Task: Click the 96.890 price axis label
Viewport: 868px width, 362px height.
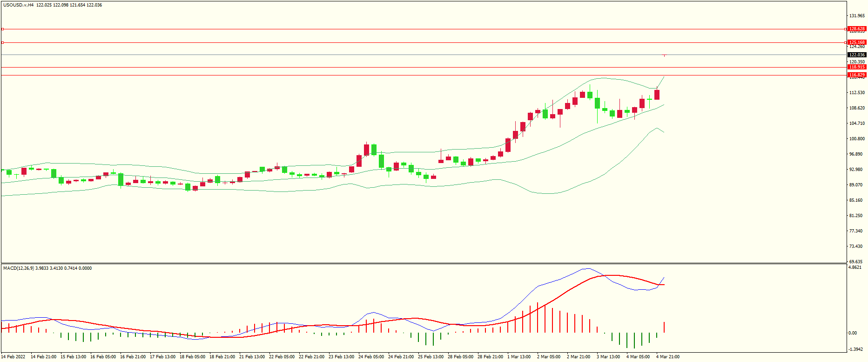Action: point(857,154)
